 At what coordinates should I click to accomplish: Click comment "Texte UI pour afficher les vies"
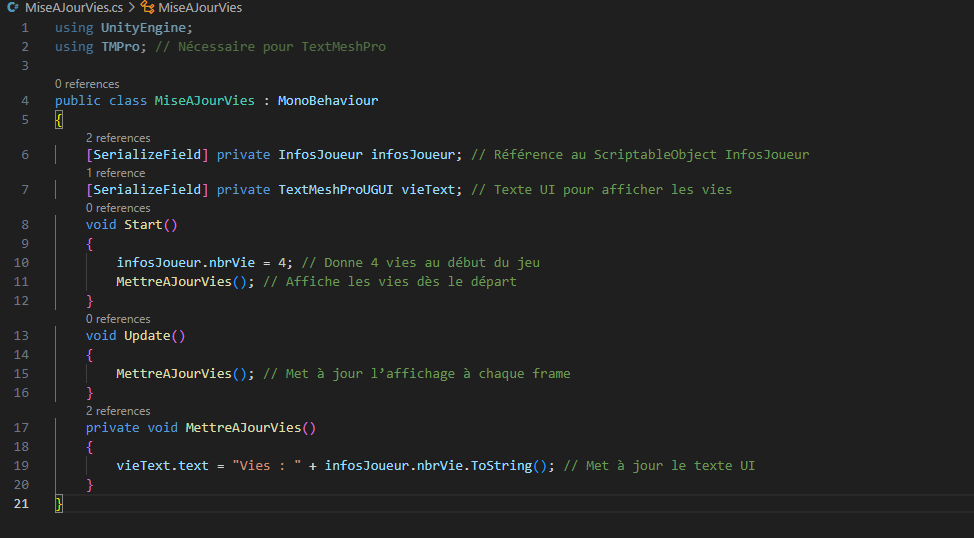pos(613,189)
